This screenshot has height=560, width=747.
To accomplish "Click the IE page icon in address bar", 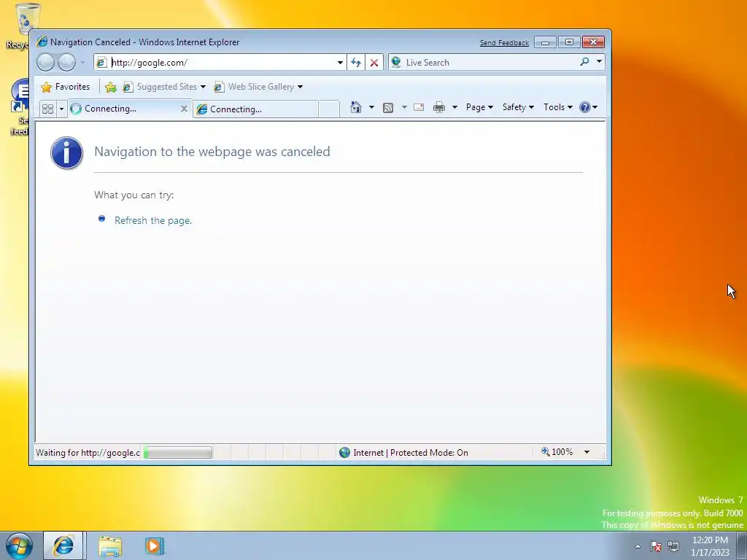I will (x=101, y=63).
